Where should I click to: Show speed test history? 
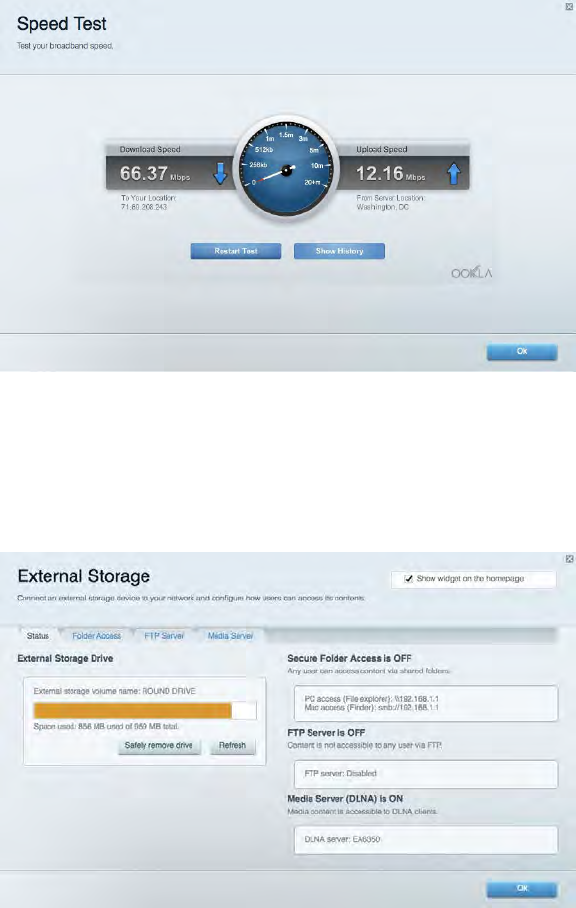point(339,251)
